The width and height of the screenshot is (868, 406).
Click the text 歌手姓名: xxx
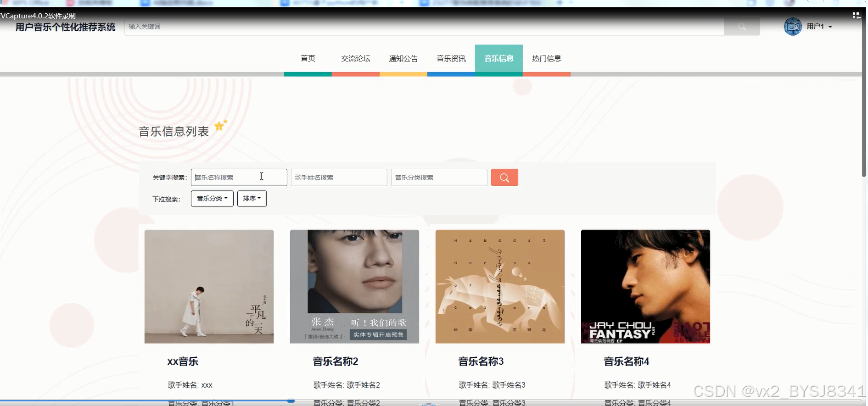tap(190, 385)
